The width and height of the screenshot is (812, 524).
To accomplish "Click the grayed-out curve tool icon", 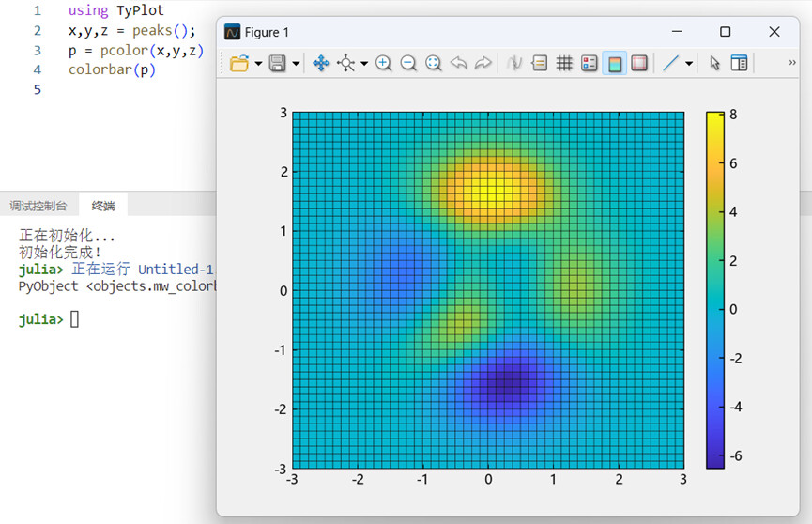I will point(514,63).
